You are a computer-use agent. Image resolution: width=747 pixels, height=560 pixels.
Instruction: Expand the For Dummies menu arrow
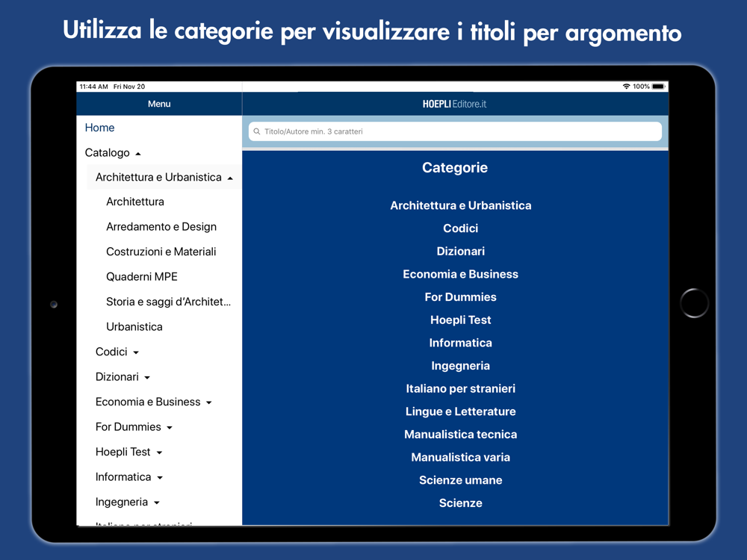pyautogui.click(x=169, y=428)
